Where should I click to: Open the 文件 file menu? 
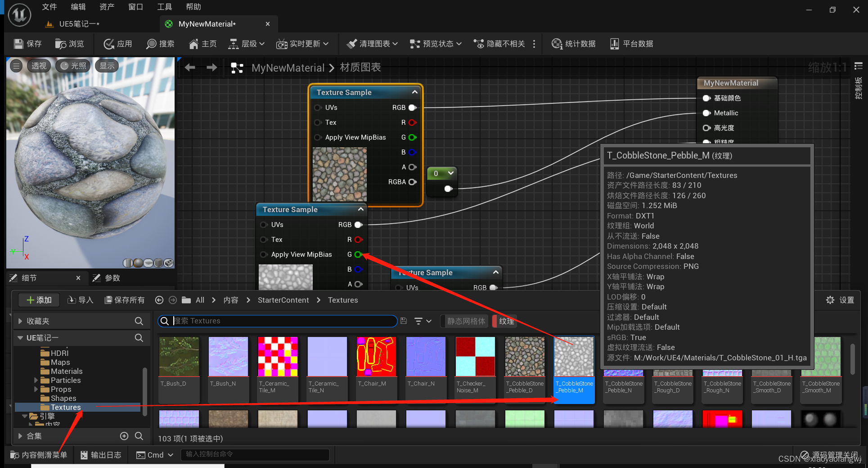click(x=49, y=7)
